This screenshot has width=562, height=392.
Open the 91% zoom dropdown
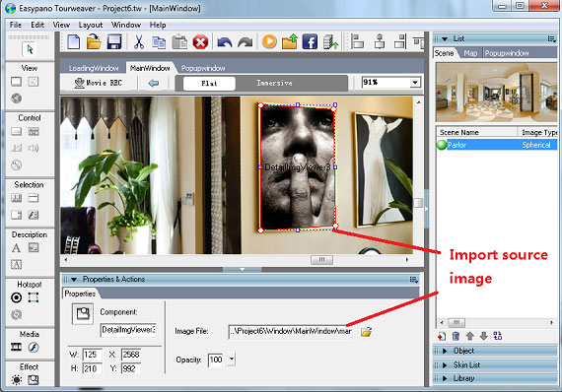pos(415,83)
